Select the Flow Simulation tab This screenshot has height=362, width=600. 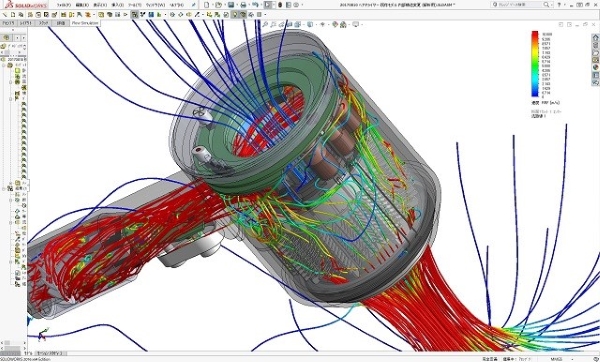85,23
